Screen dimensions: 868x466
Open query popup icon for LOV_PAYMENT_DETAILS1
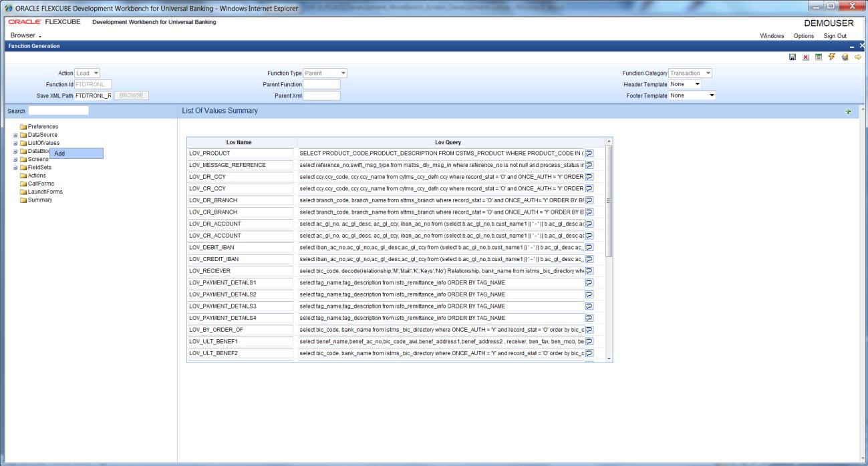point(589,282)
